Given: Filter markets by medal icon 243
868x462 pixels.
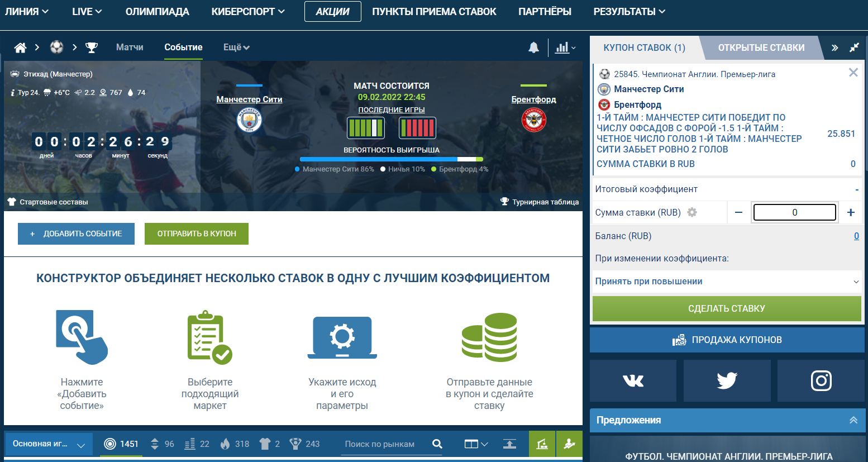Looking at the screenshot, I should (304, 444).
